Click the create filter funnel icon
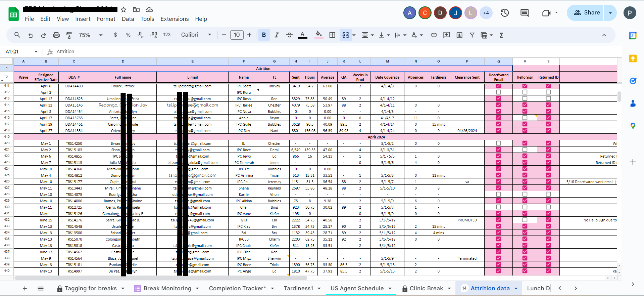The width and height of the screenshot is (644, 296). 472,35
